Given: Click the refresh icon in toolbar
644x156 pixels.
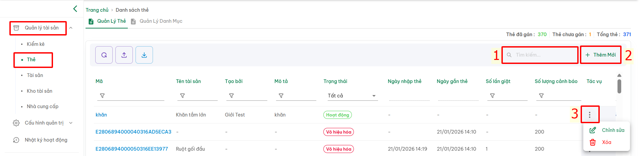Looking at the screenshot, I should (104, 55).
